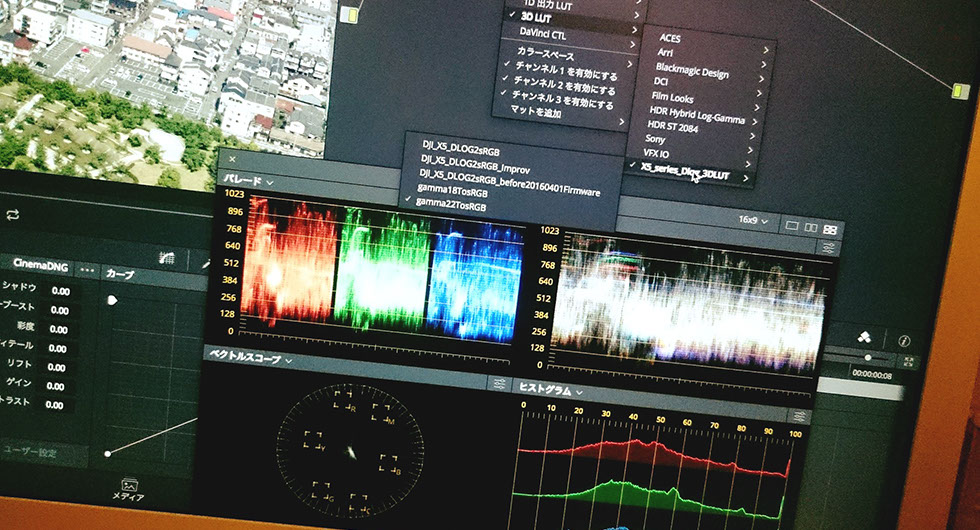
Task: Open the パレード scope type dropdown
Action: click(247, 182)
